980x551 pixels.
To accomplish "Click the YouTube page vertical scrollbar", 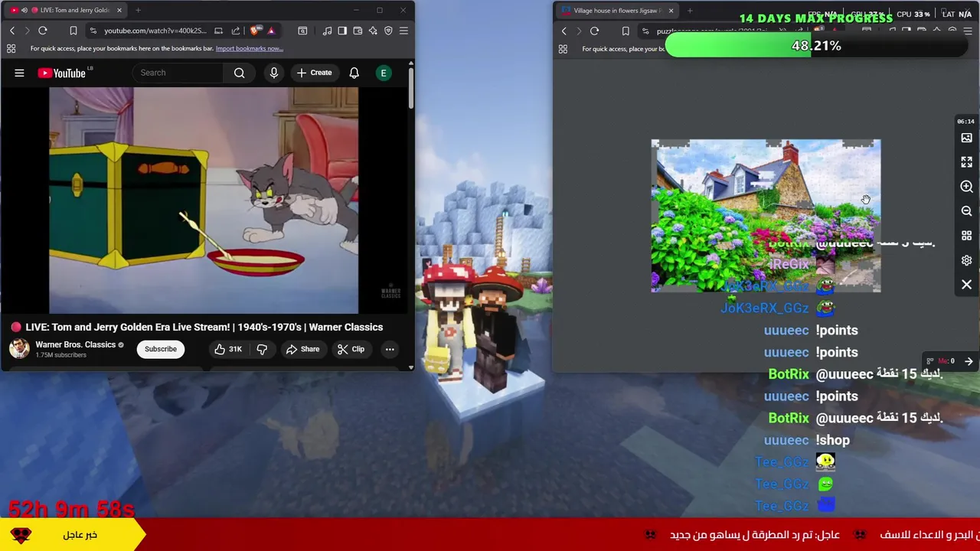I will coord(411,88).
